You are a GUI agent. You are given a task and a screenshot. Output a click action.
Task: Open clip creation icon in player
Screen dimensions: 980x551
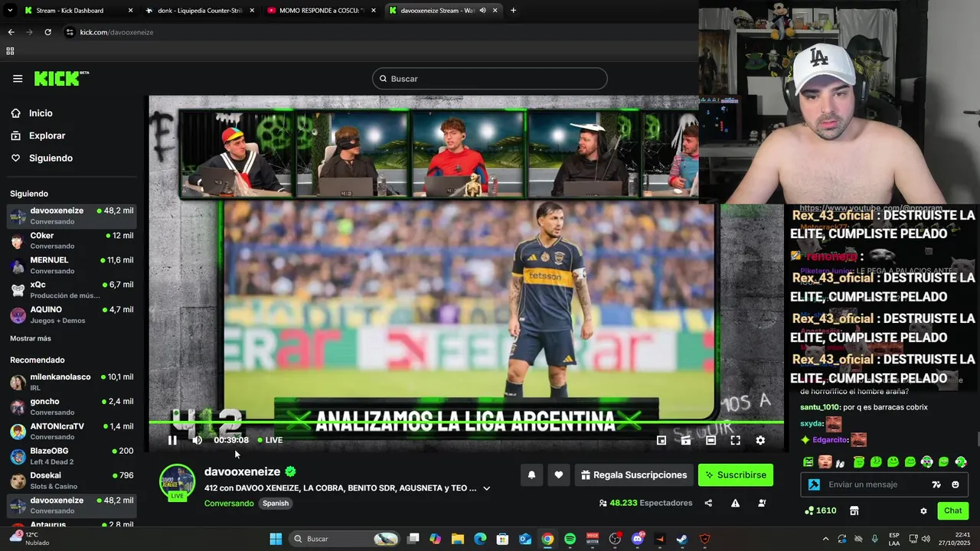click(x=686, y=440)
